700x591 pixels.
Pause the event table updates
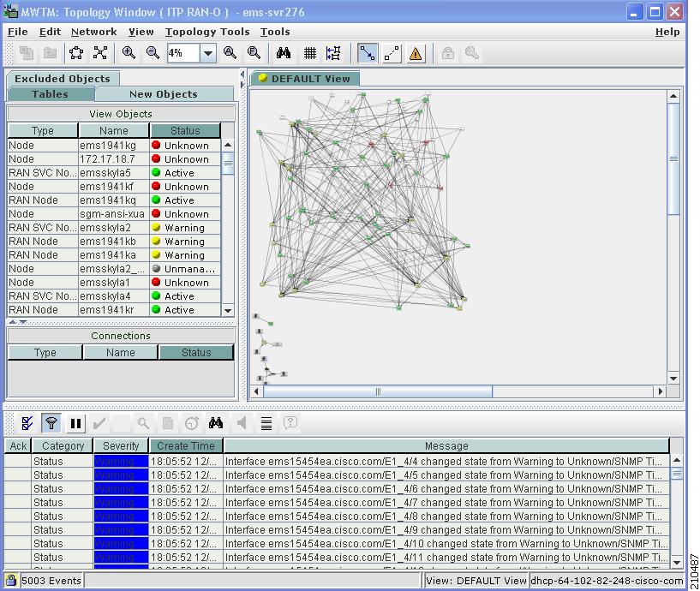point(76,423)
